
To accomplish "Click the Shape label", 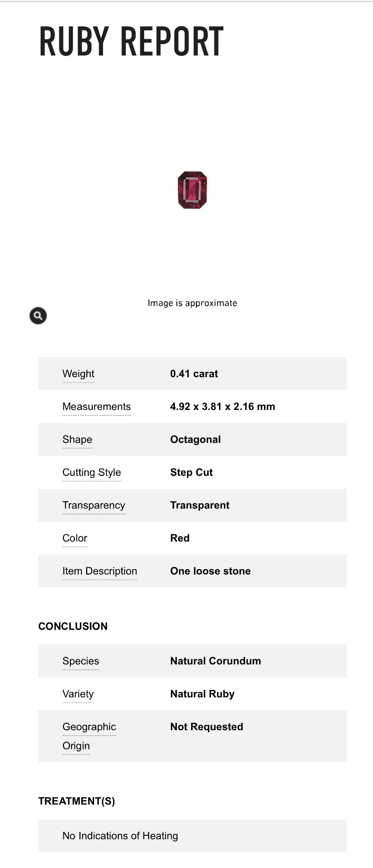I will click(77, 440).
